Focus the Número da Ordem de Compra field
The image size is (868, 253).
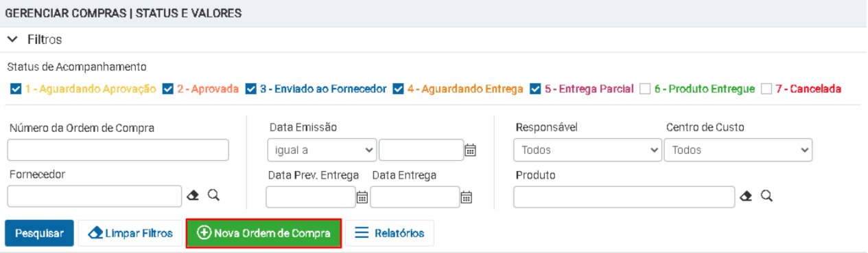coord(118,150)
